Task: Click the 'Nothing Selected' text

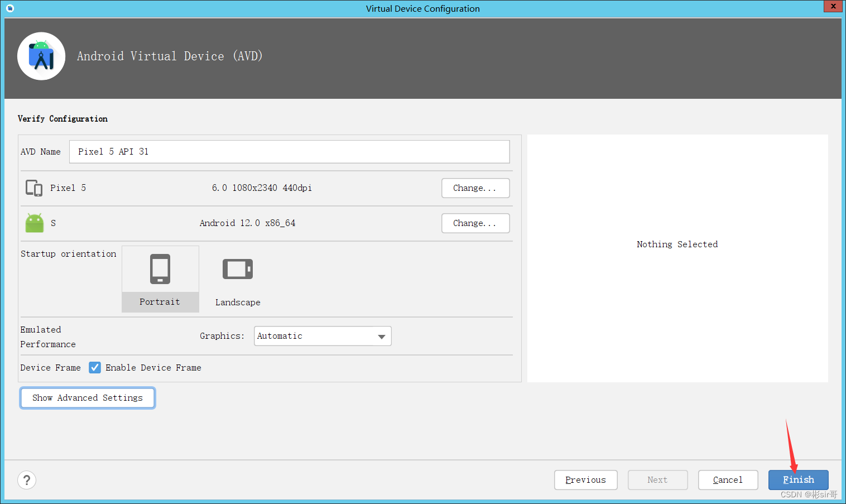Action: pos(677,244)
